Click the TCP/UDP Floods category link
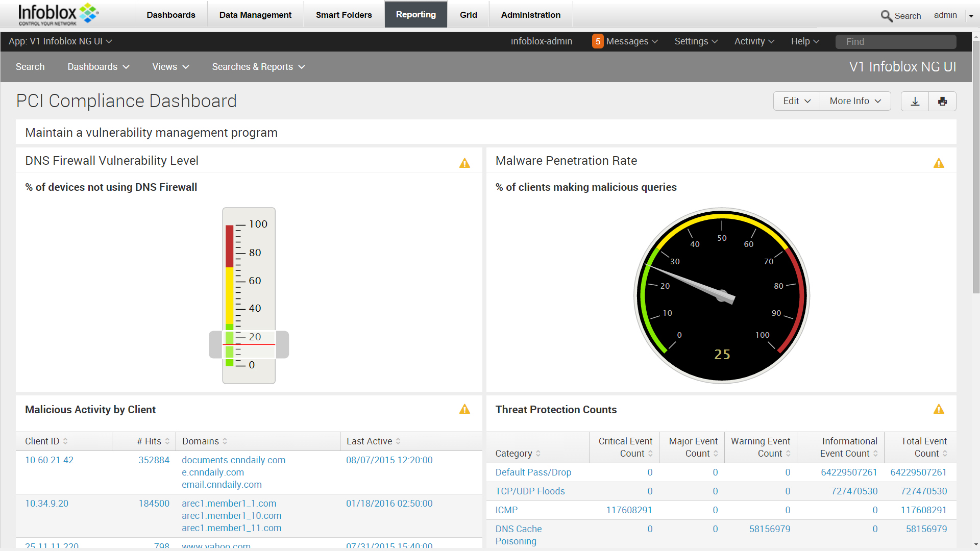Viewport: 980px width, 551px height. point(530,491)
